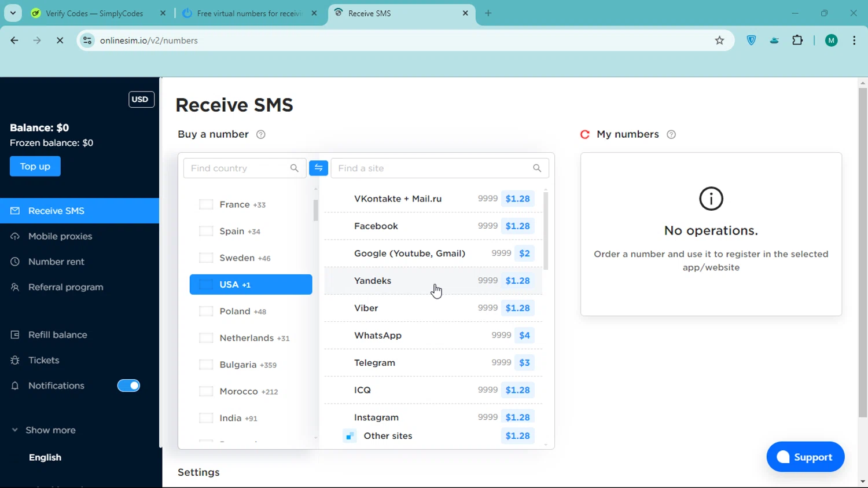Bookmark this page with the star icon
Image resolution: width=868 pixels, height=488 pixels.
coord(719,41)
